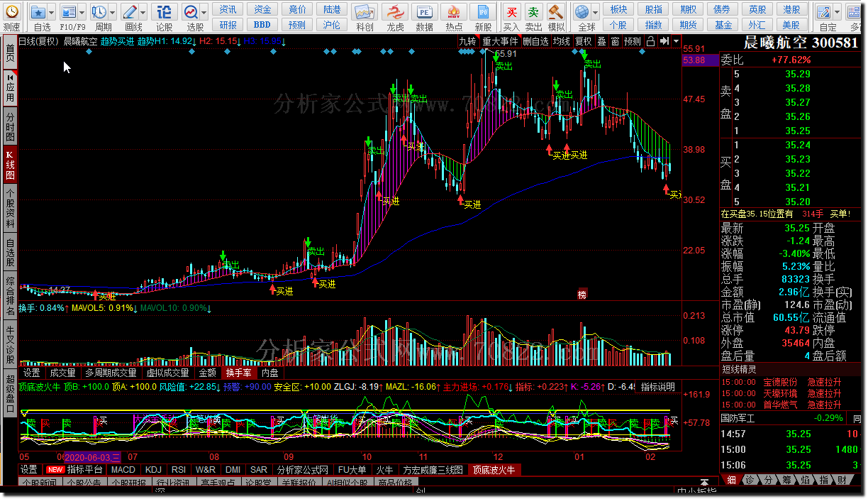Click the 删自选 remove favorite button

click(535, 41)
